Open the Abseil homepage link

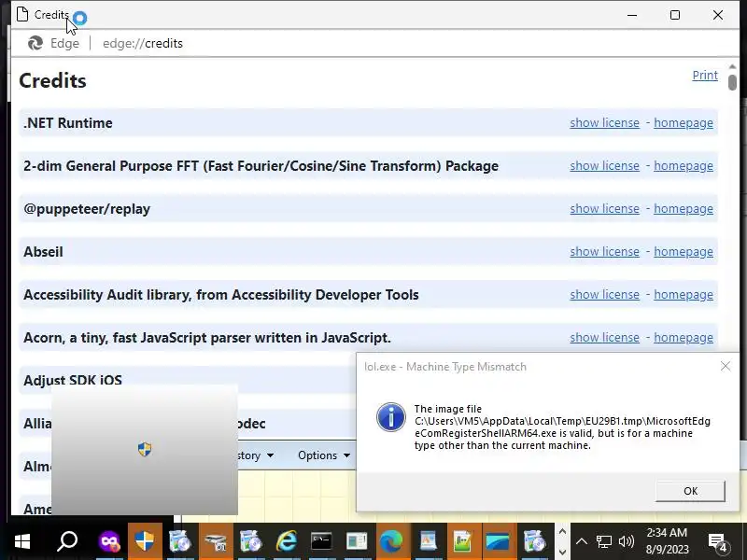click(684, 251)
